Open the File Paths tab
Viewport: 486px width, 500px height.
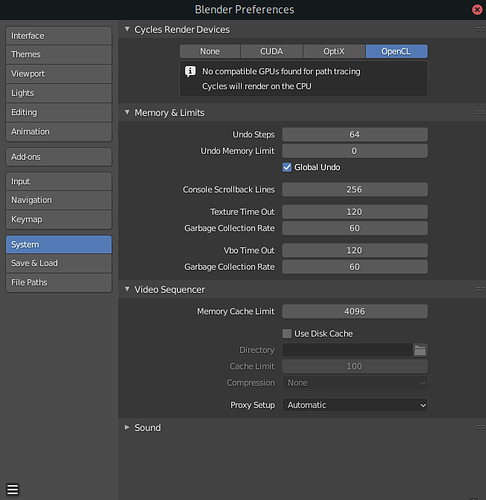point(59,282)
